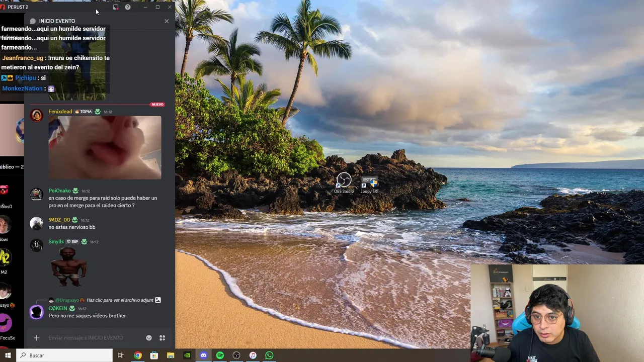
Task: Click MonkezNation name in overlay chat
Action: click(22, 88)
